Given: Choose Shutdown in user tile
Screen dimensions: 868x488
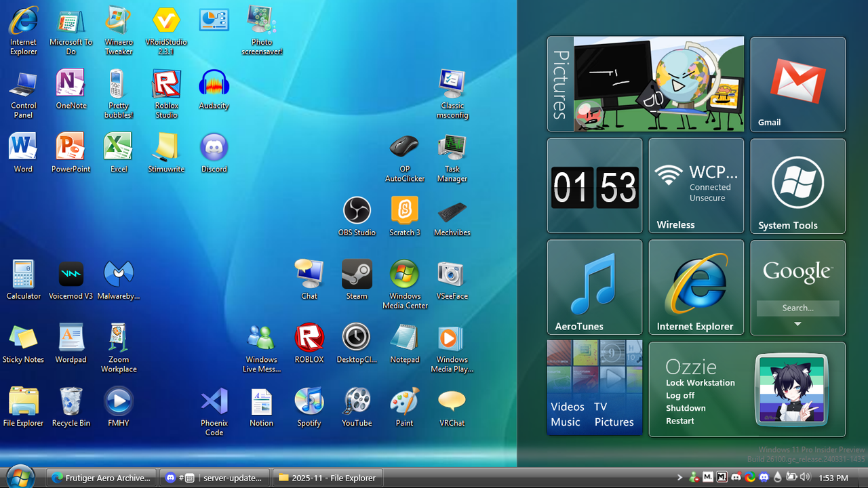Looking at the screenshot, I should pos(686,409).
